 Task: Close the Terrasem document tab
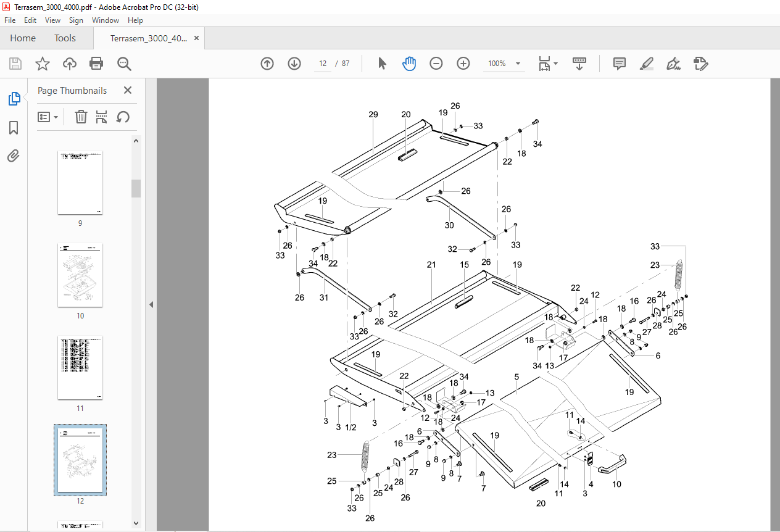point(197,38)
